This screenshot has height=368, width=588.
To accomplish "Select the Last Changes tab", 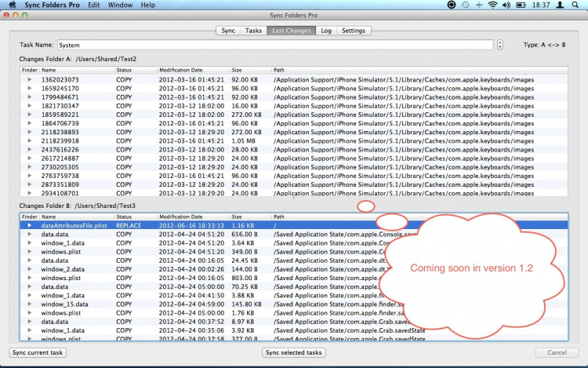I will click(292, 31).
